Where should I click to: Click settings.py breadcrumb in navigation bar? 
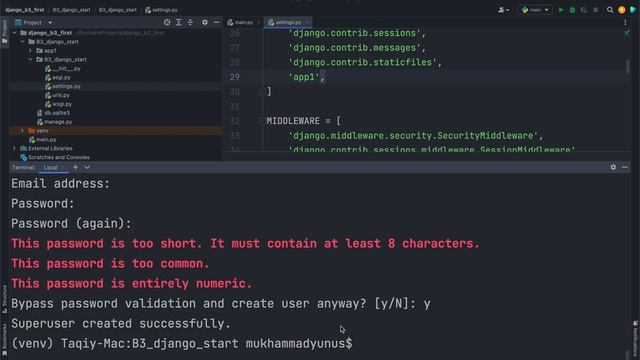161,10
